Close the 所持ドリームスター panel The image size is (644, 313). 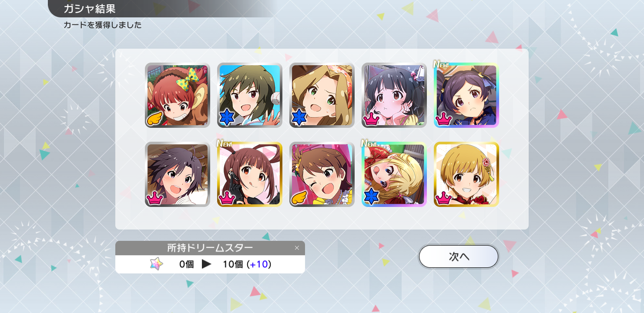[x=297, y=248]
